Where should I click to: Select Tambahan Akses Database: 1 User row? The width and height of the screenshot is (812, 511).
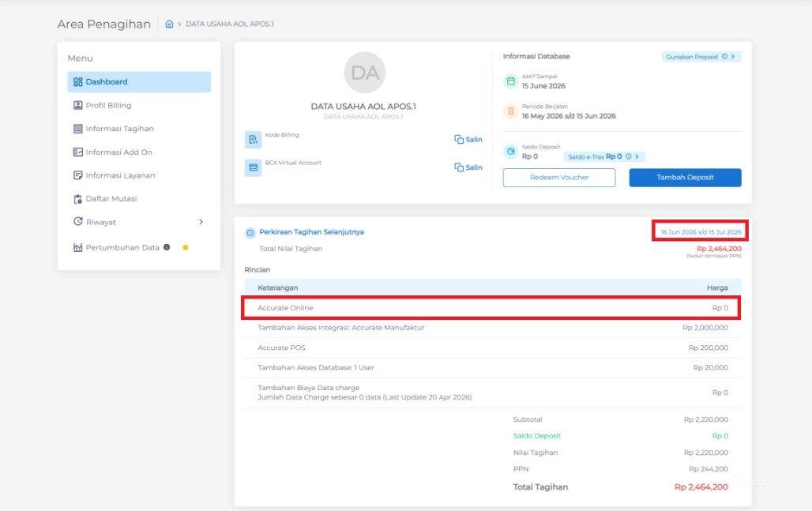click(492, 367)
